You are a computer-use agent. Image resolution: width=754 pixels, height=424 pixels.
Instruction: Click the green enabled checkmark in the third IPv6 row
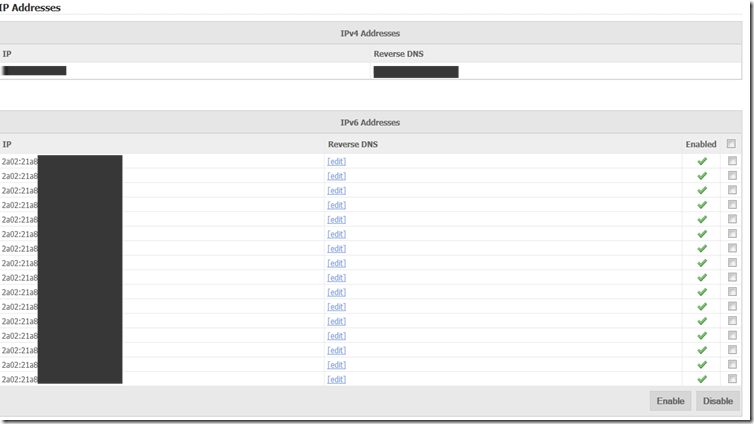click(702, 190)
